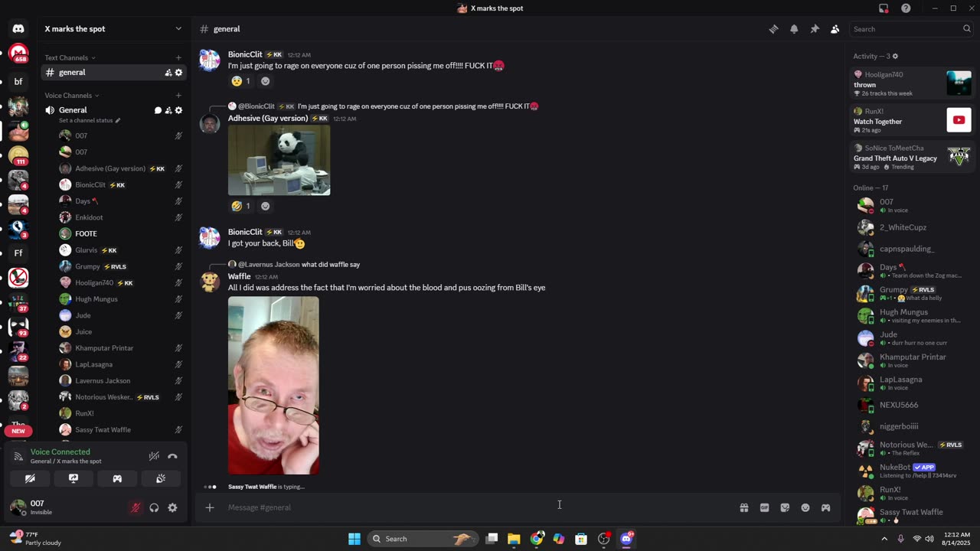Click the plus attach button beside message box
Screen dimensions: 980x551
point(210,507)
